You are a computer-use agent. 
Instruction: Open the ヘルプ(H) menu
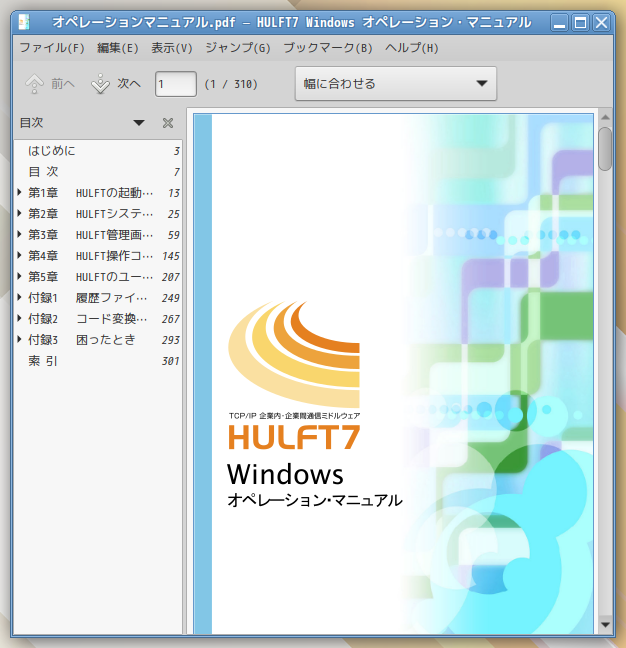tap(411, 48)
